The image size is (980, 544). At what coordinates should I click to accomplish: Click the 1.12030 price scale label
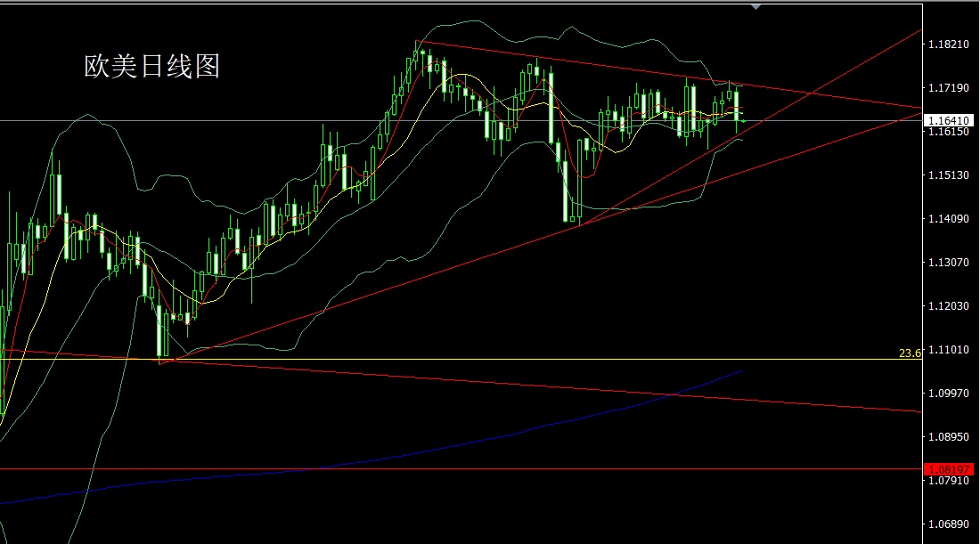(x=949, y=306)
